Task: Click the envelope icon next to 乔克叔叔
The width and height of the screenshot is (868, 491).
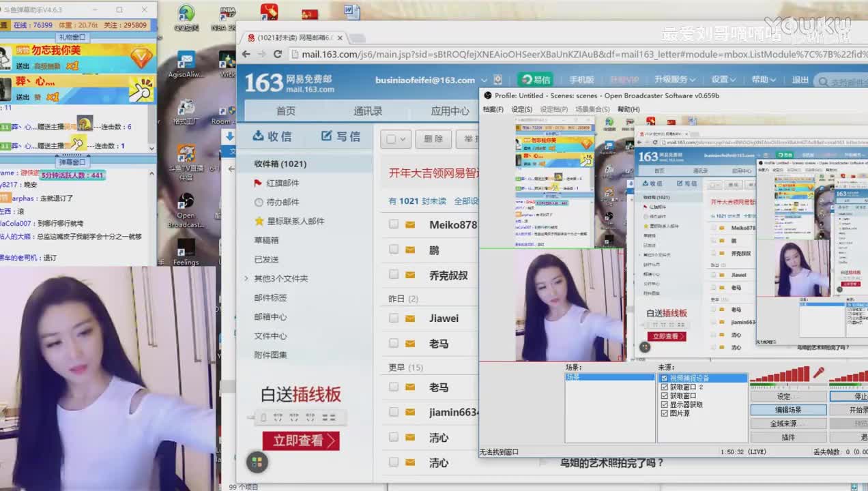Action: pyautogui.click(x=410, y=275)
